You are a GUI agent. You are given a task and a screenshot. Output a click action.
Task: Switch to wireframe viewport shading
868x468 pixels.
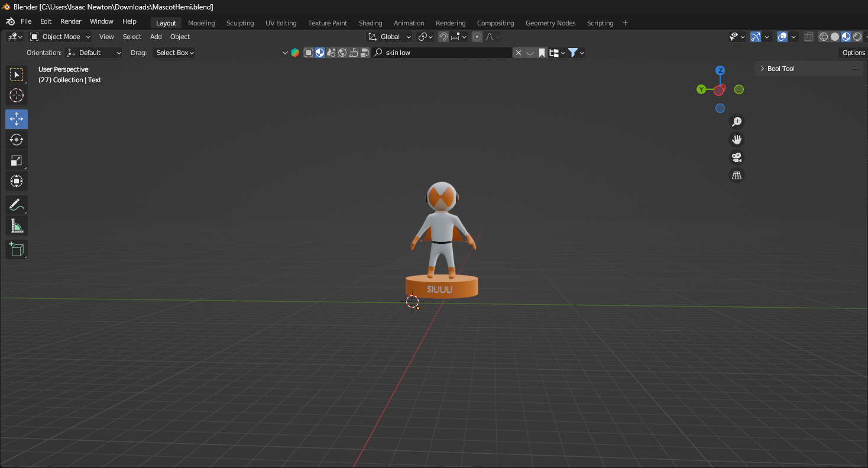[824, 37]
